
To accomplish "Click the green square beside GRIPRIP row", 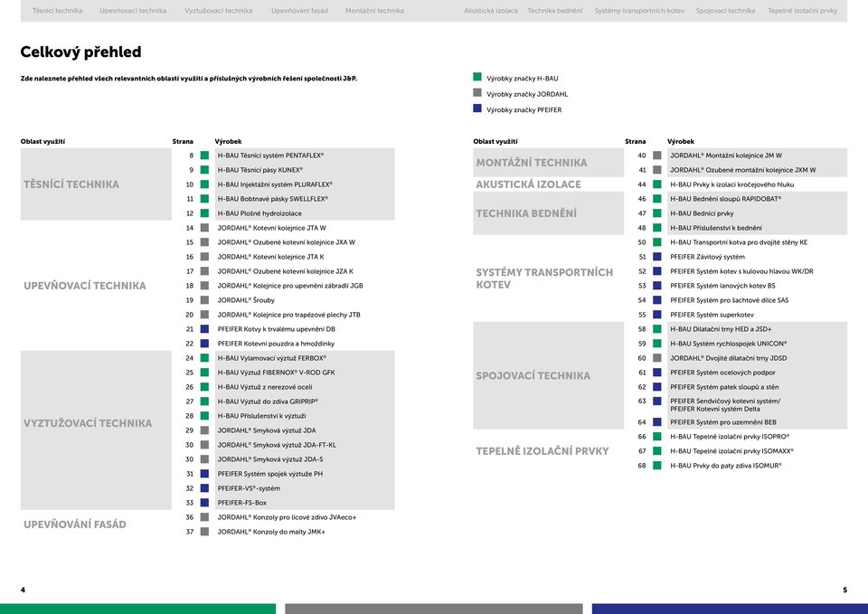I will 205,401.
